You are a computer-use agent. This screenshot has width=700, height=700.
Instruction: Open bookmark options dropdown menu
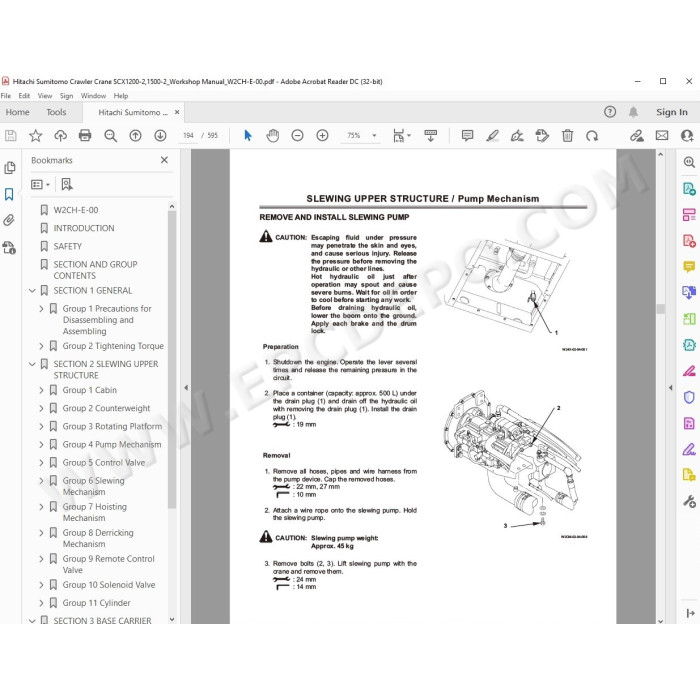(40, 184)
